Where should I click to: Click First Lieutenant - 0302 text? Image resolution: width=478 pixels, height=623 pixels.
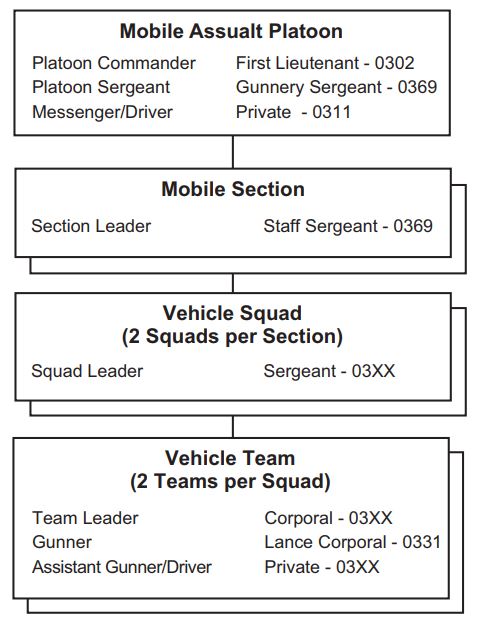pos(325,63)
